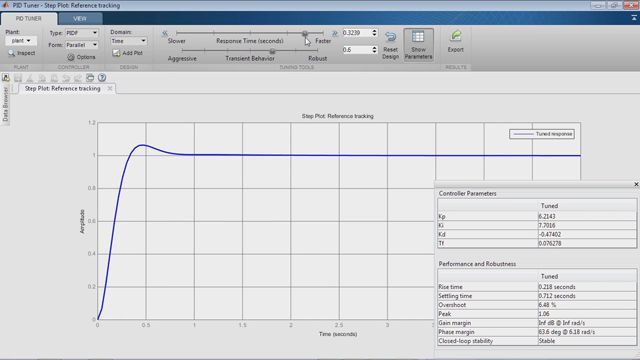Switch to the VIEW tab
640x360 pixels.
(80, 18)
